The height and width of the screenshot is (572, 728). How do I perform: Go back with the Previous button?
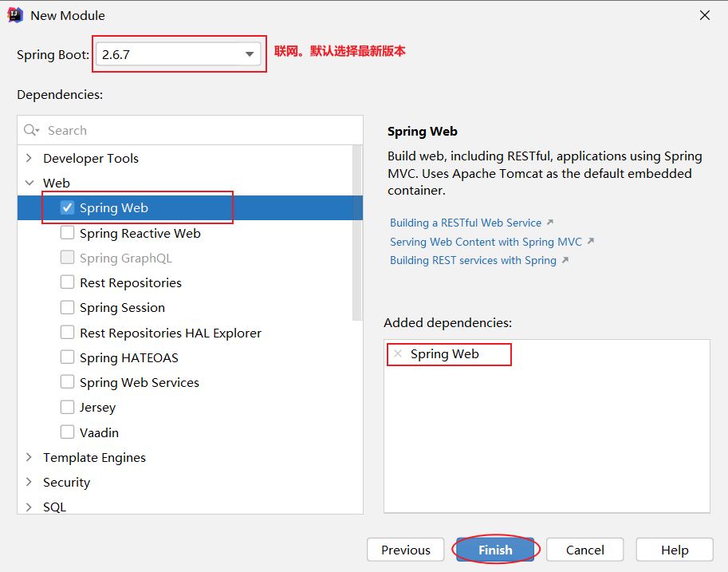[x=405, y=550]
